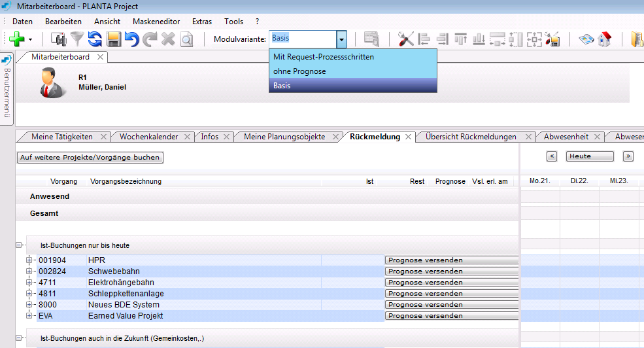Click the floppy disk save icon
The image size is (644, 348).
114,39
